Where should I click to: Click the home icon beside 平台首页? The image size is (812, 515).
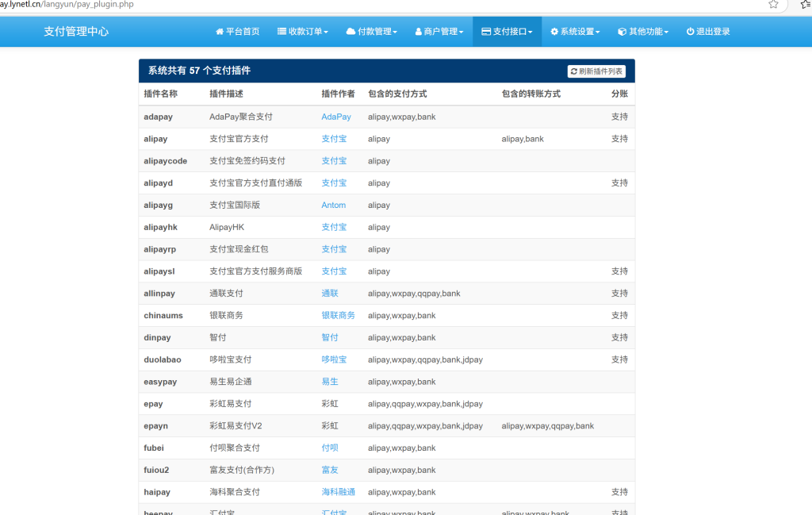pos(220,32)
